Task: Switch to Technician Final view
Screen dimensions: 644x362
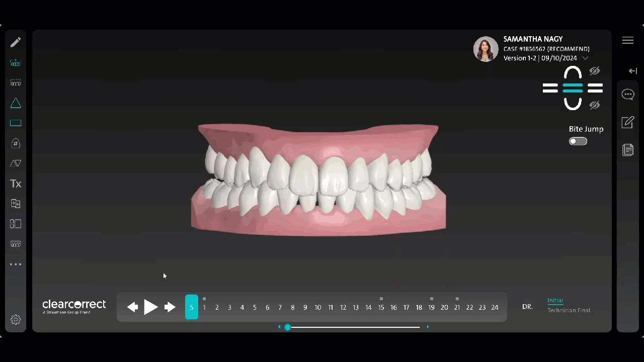Action: click(x=569, y=311)
